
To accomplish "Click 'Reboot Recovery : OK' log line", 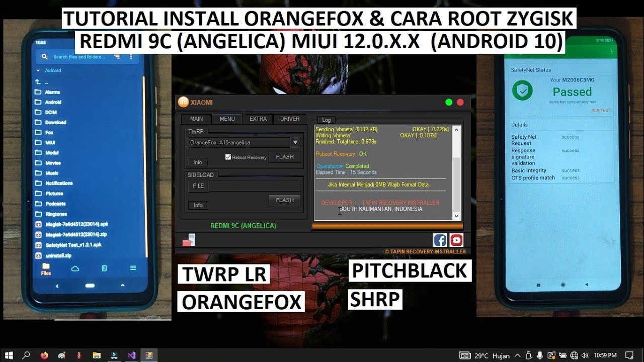I will coord(341,154).
